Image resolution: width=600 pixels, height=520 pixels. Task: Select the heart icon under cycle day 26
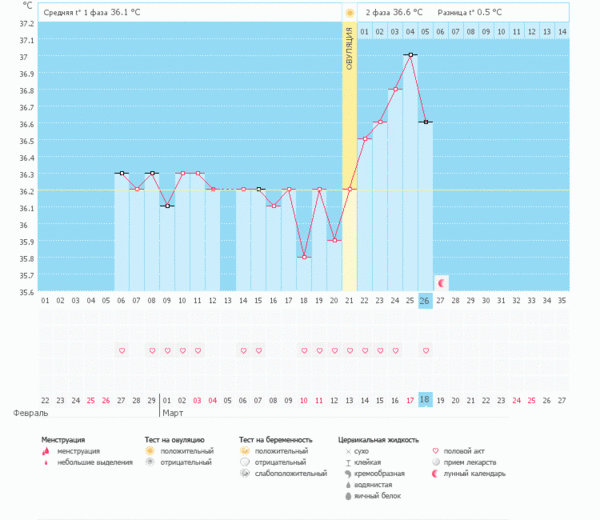[426, 351]
